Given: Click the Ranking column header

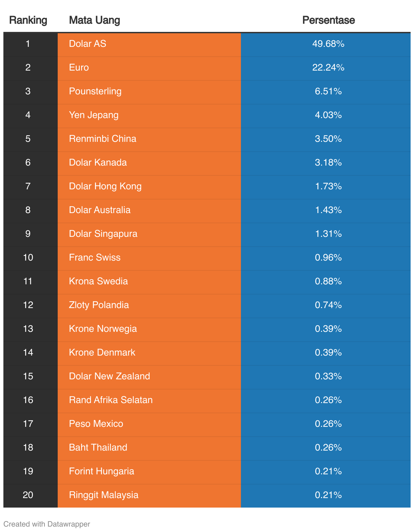Looking at the screenshot, I should pos(28,20).
